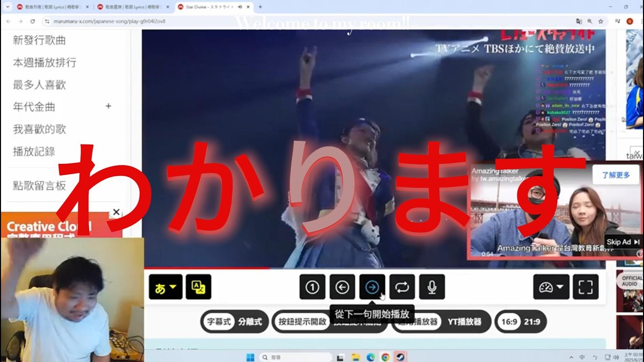Image resolution: width=644 pixels, height=362 pixels.
Task: Select 按鈕提示開啟 tooltip option
Action: tap(302, 322)
